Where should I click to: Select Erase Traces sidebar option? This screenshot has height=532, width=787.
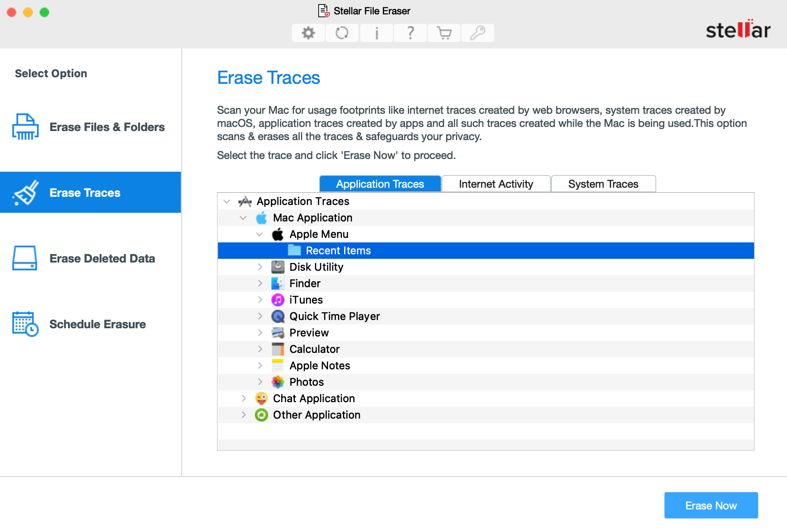pos(90,192)
